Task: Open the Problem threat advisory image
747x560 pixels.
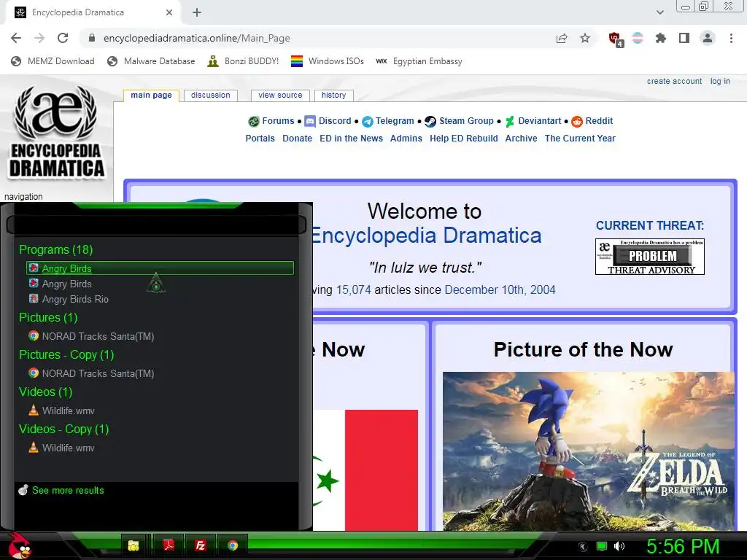Action: (x=650, y=257)
